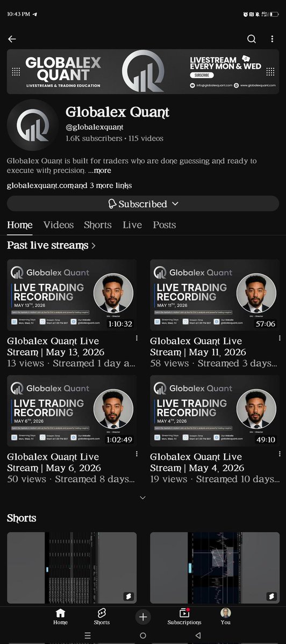
Task: Play the May 11 live stream thumbnail
Action: (215, 295)
